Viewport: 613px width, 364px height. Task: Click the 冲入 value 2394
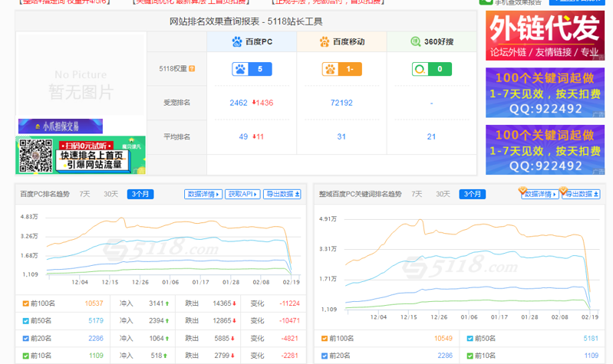point(157,320)
